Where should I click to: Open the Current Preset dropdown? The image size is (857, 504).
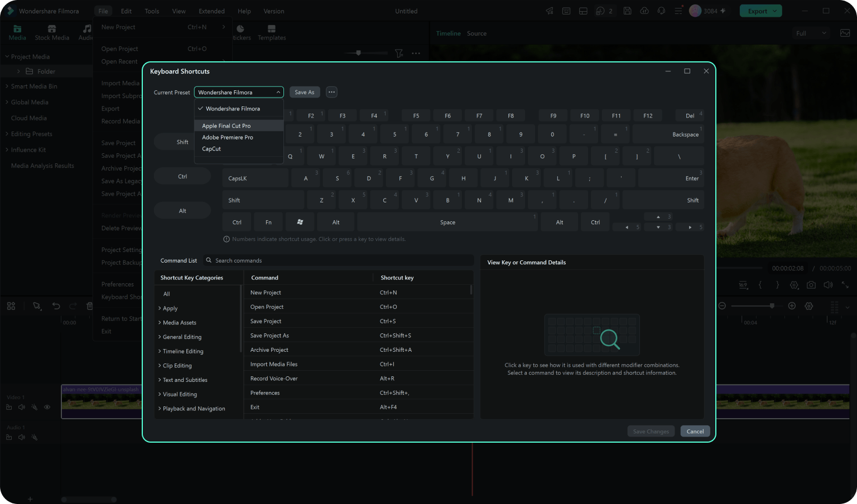pyautogui.click(x=239, y=93)
